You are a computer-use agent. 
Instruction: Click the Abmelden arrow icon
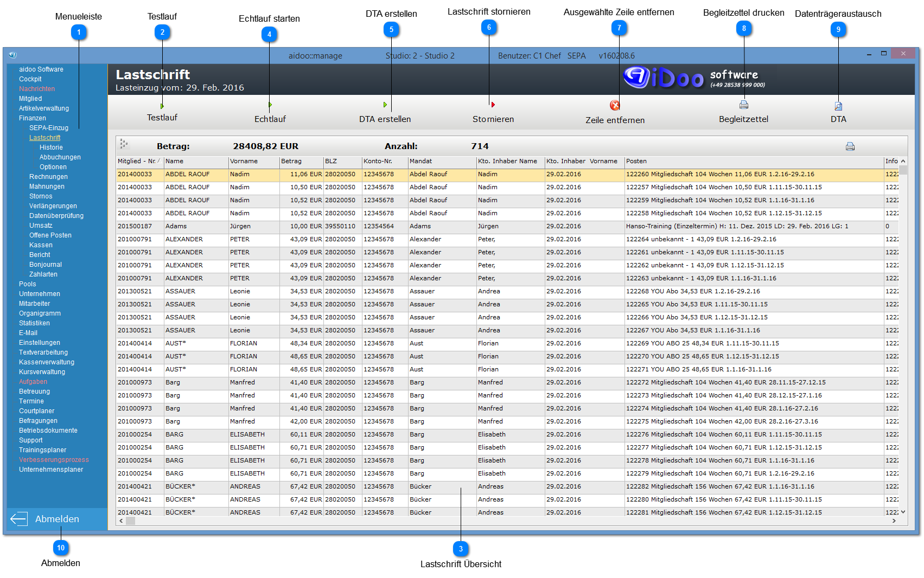(x=19, y=519)
